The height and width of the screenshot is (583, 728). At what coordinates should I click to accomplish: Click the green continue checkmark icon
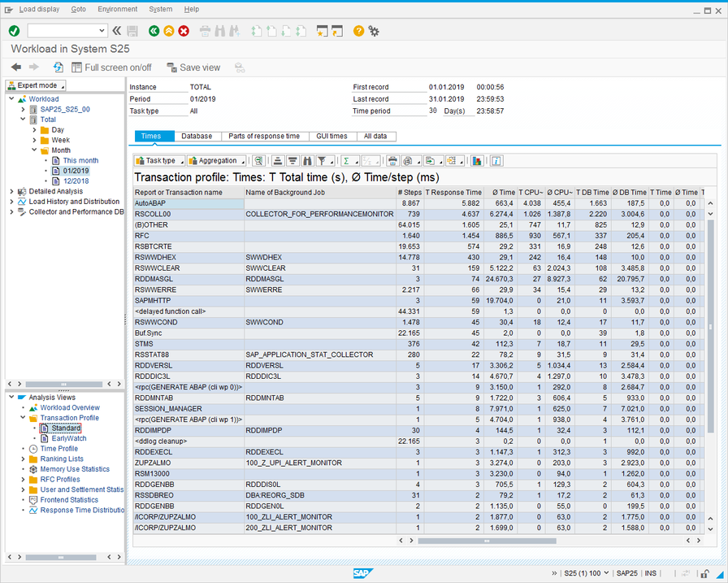point(13,31)
